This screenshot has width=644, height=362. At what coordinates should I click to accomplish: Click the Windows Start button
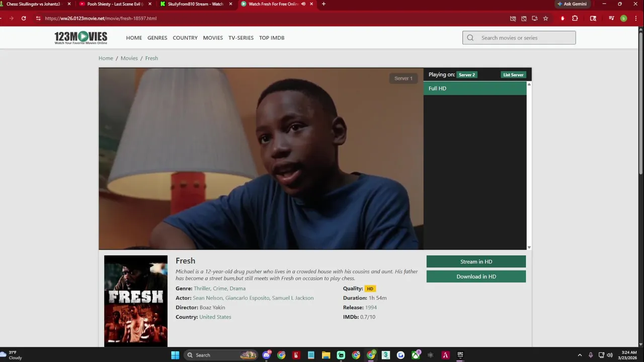[175, 355]
